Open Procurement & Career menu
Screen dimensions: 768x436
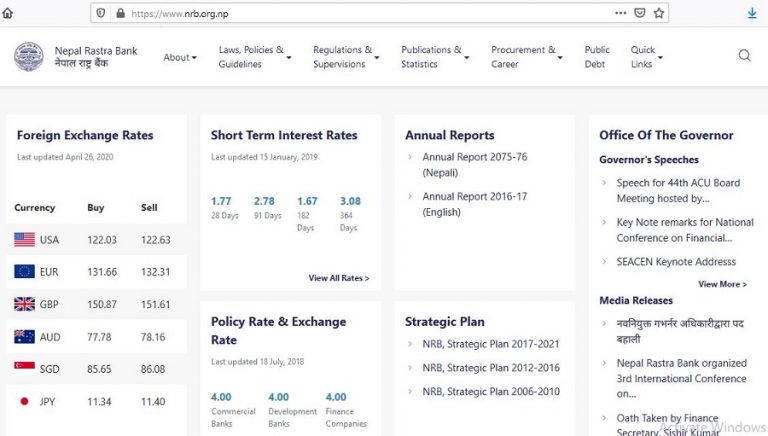pos(526,57)
